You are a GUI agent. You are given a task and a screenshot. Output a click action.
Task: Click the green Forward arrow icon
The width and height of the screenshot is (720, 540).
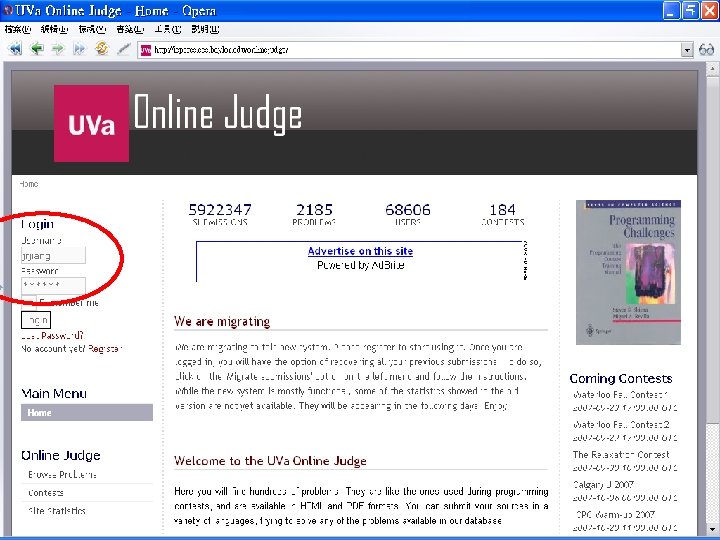click(x=58, y=49)
